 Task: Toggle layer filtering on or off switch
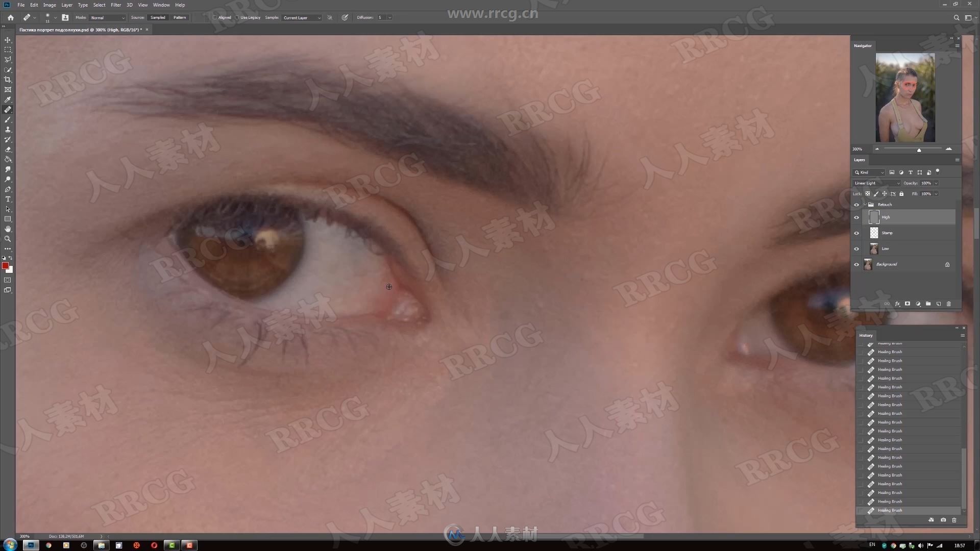coord(938,171)
